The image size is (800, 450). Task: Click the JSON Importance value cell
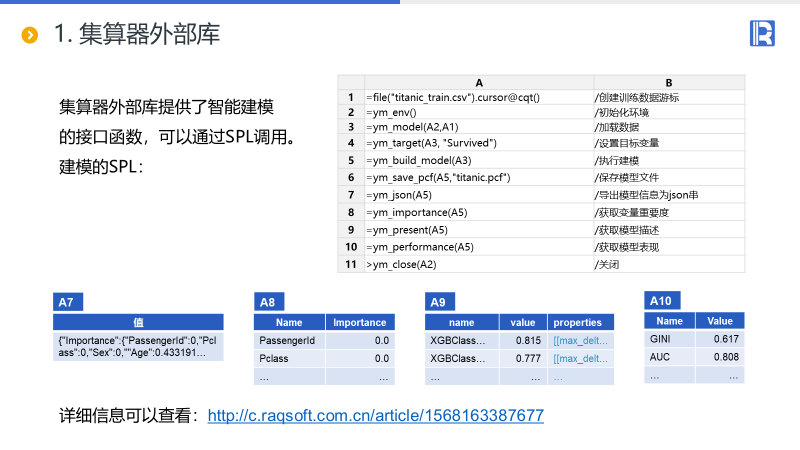[x=138, y=346]
